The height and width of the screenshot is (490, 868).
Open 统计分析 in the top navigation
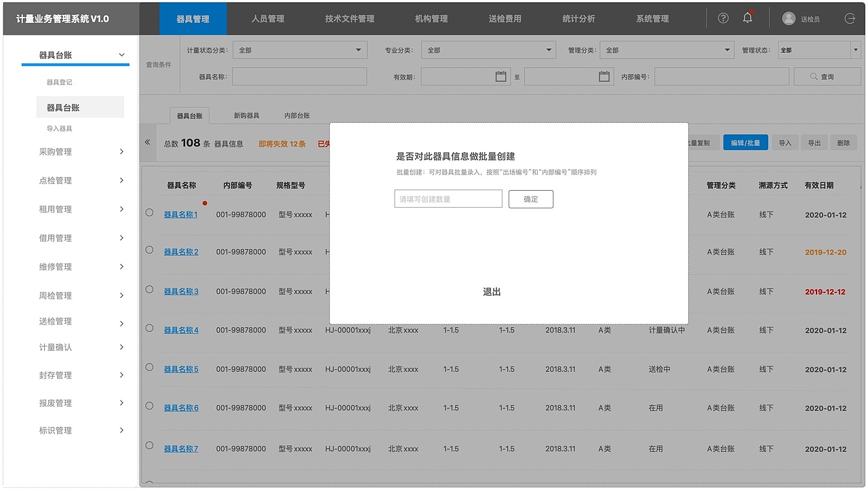click(x=579, y=19)
